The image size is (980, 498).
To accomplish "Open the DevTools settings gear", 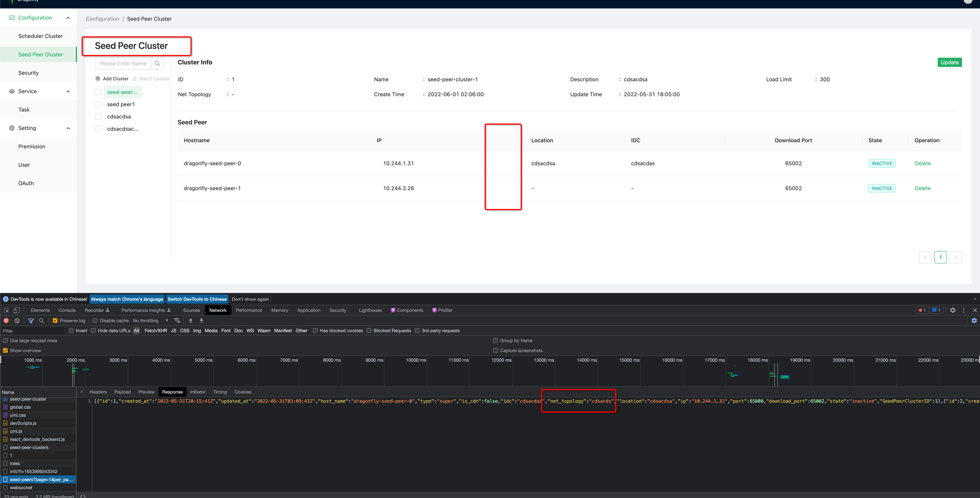I will (x=953, y=310).
